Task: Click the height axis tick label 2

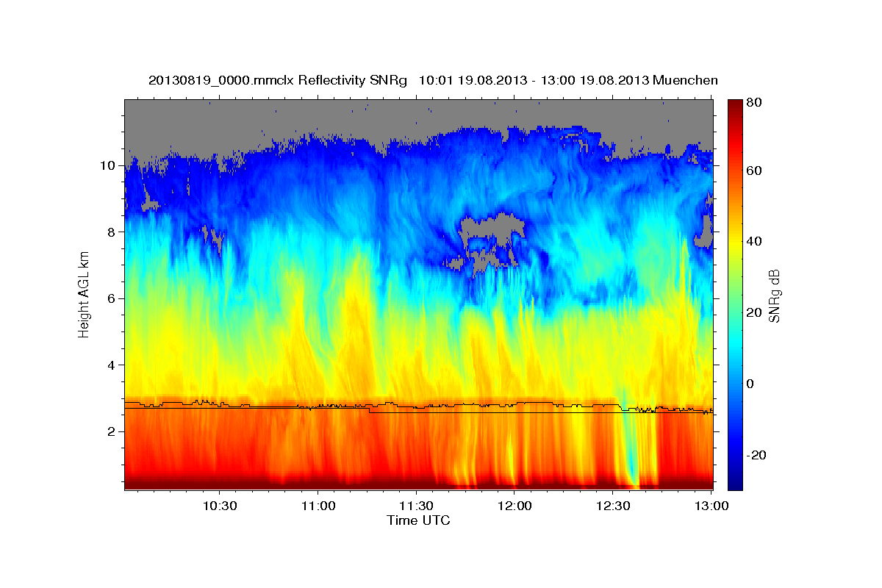Action: pyautogui.click(x=111, y=431)
